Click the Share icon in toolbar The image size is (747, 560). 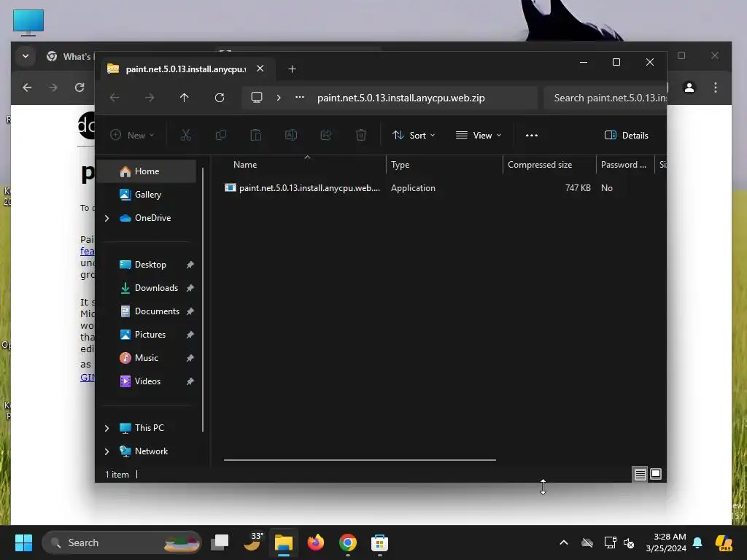pyautogui.click(x=326, y=135)
